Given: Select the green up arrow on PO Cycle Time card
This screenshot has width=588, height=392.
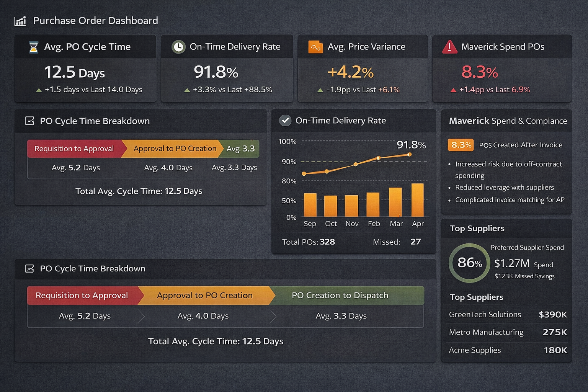Looking at the screenshot, I should (39, 90).
